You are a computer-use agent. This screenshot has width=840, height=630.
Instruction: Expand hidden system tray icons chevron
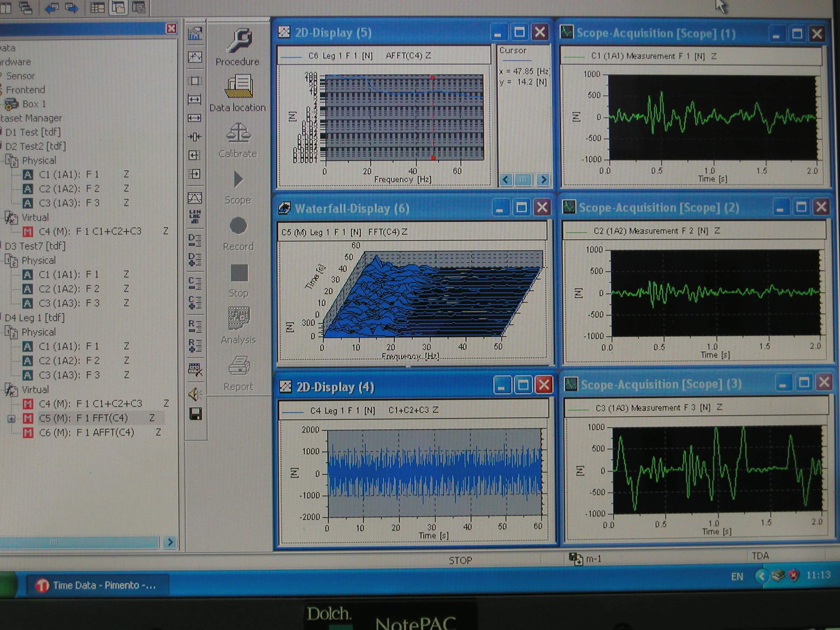[x=761, y=576]
